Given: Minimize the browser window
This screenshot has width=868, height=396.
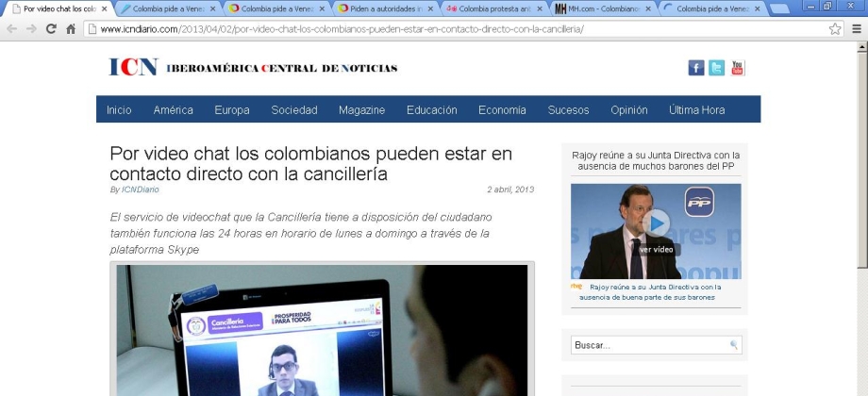Looking at the screenshot, I should [812, 6].
